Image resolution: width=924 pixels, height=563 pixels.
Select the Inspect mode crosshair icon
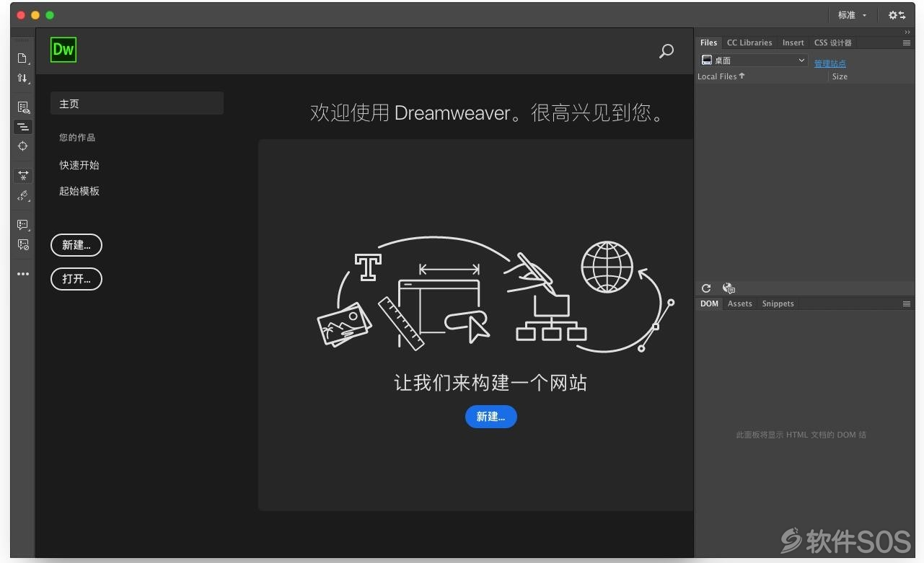23,146
